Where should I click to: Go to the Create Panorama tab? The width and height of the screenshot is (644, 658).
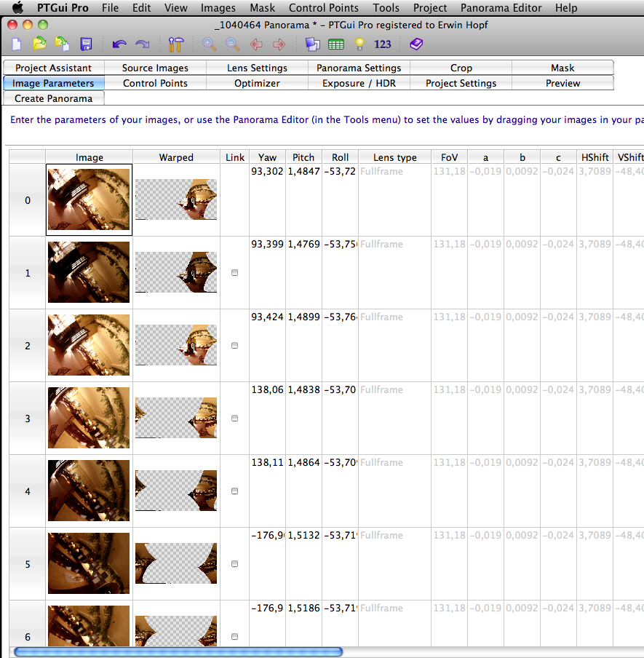click(x=53, y=98)
